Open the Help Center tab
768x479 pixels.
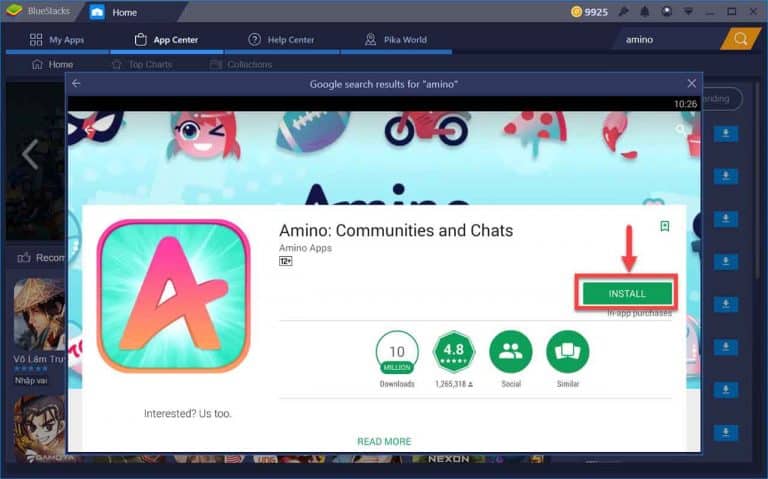tap(281, 40)
